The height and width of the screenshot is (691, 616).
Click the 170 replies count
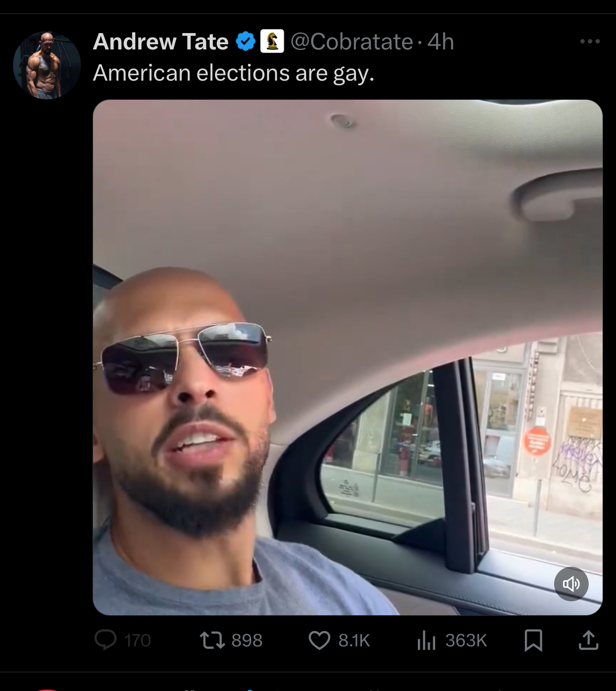point(138,640)
